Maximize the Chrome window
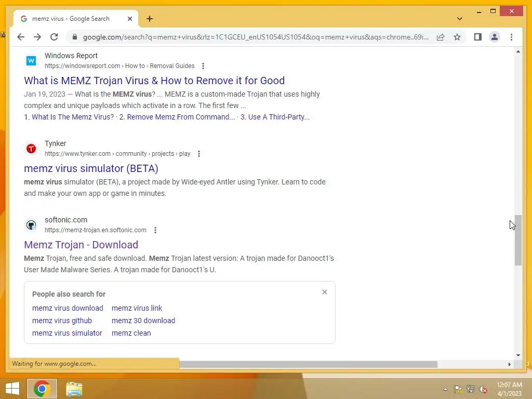 (493, 11)
